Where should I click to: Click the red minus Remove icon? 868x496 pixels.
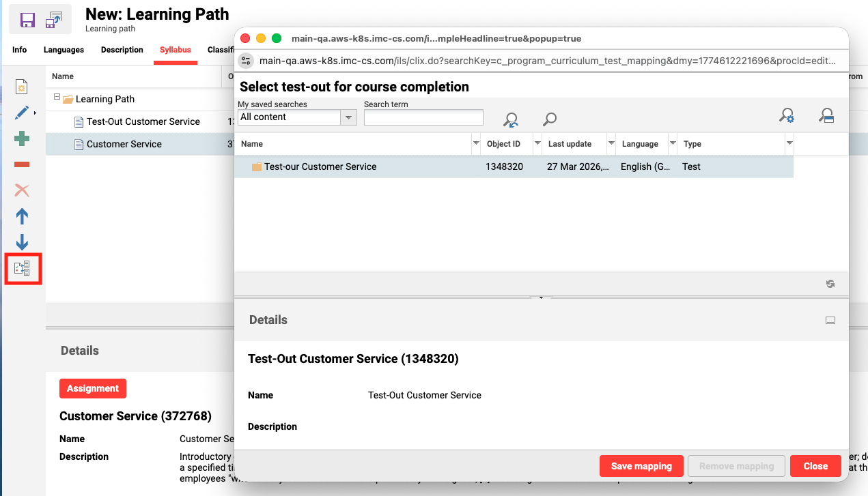tap(22, 164)
